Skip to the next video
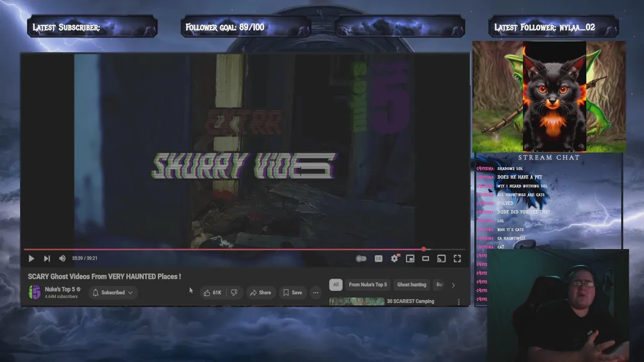 point(47,258)
